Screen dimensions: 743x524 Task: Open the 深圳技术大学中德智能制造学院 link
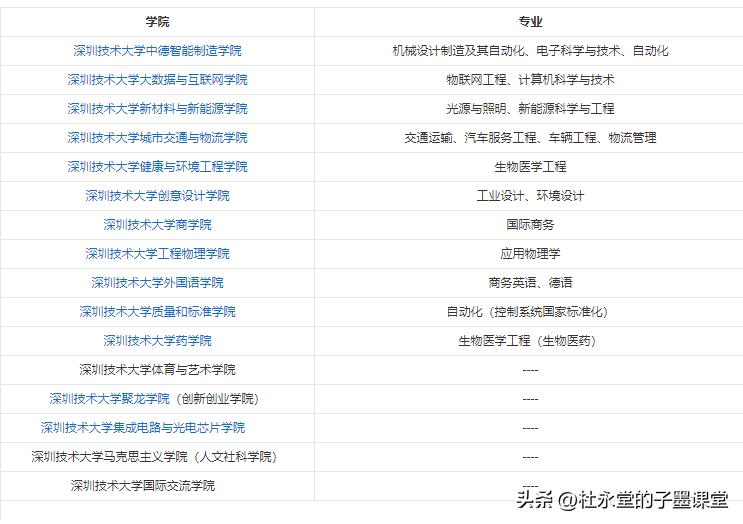click(157, 51)
